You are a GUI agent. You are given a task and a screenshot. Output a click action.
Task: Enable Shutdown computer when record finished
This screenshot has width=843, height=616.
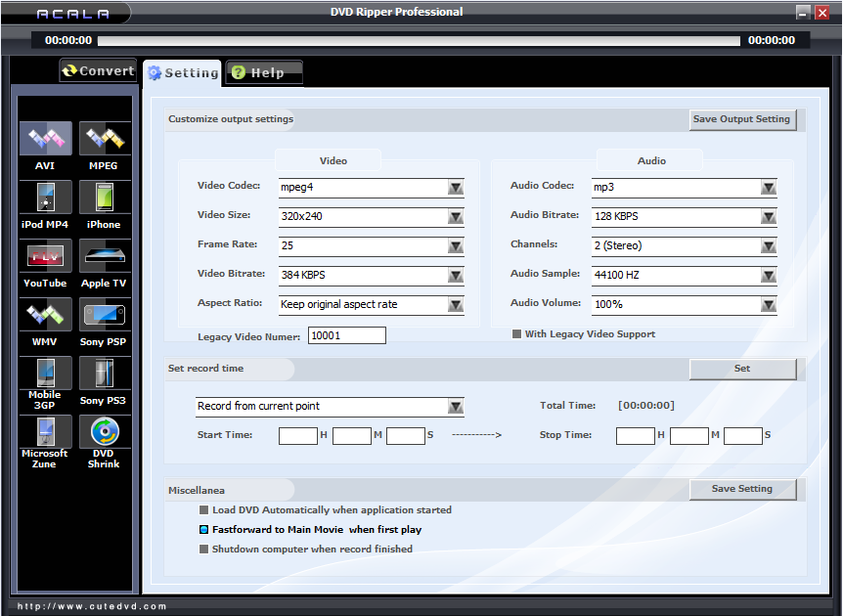[x=204, y=550]
